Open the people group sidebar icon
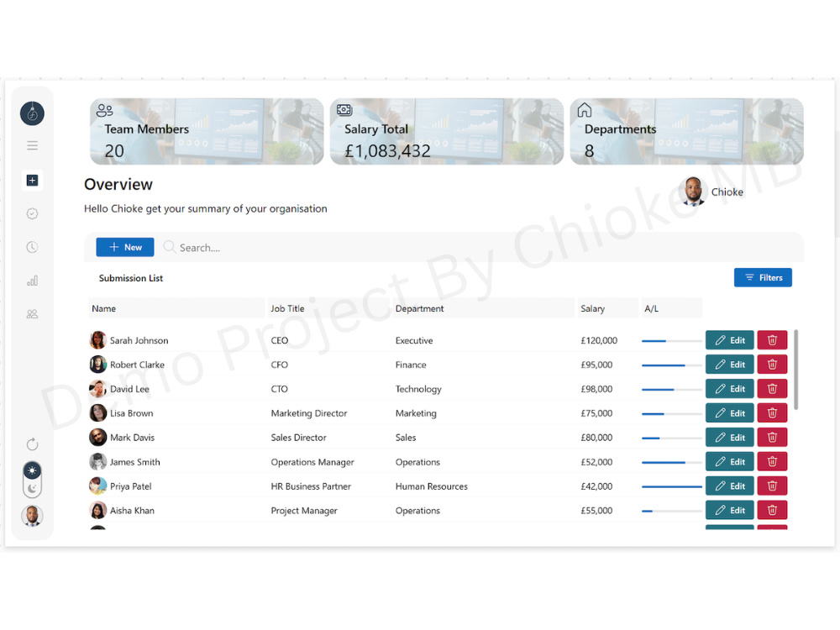Screen dimensions: 840x630 click(x=32, y=314)
